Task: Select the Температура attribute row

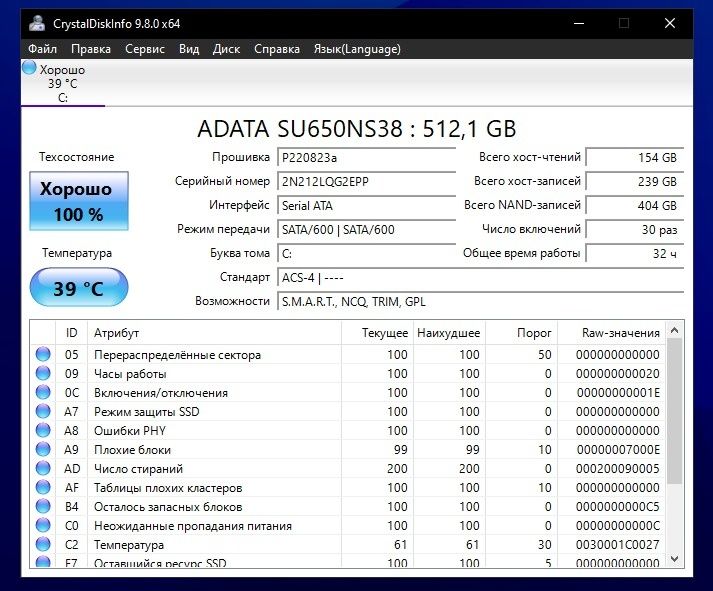Action: tap(348, 544)
